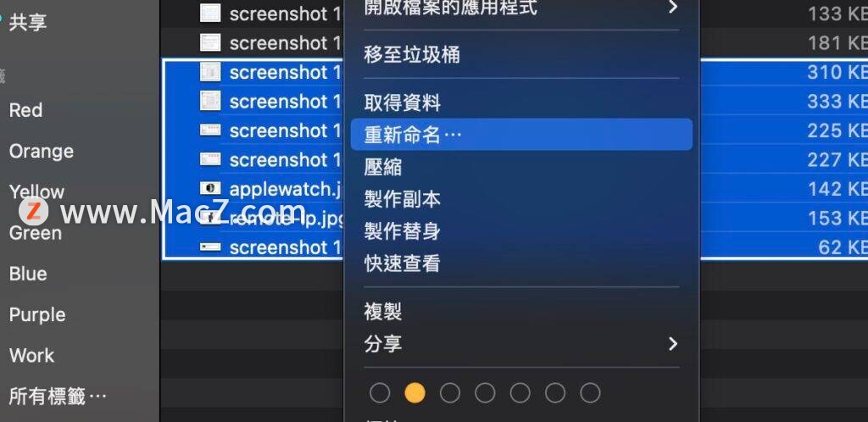
Task: Click the thumbnail icon of the 133 KB screenshot
Action: point(210,13)
